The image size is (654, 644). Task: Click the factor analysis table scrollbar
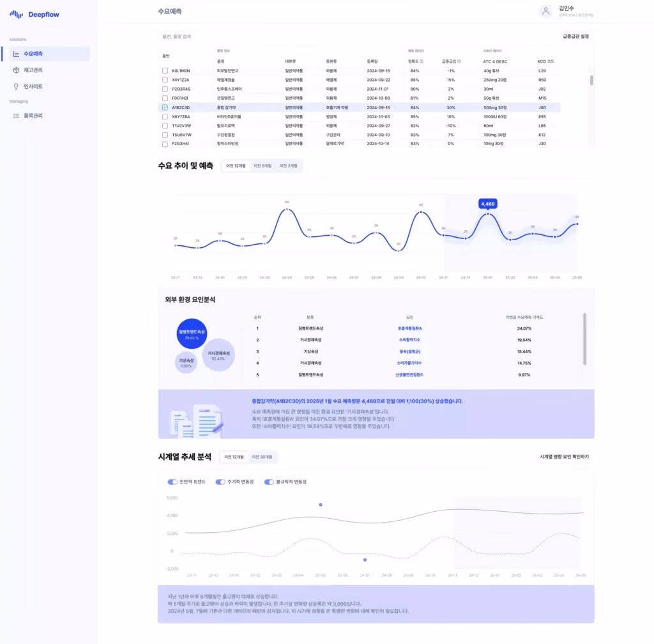click(x=585, y=339)
